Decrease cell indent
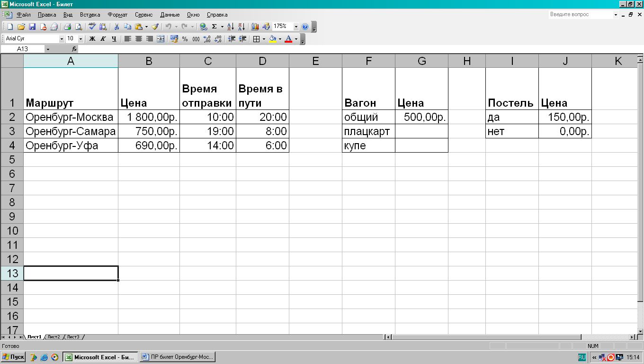Screen dimensions: 644x364 [232, 39]
